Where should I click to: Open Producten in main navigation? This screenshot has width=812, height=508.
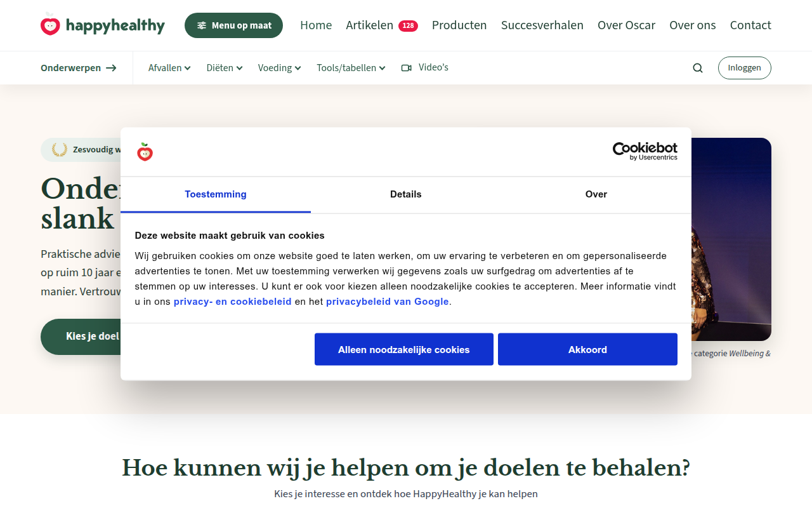[x=459, y=25]
